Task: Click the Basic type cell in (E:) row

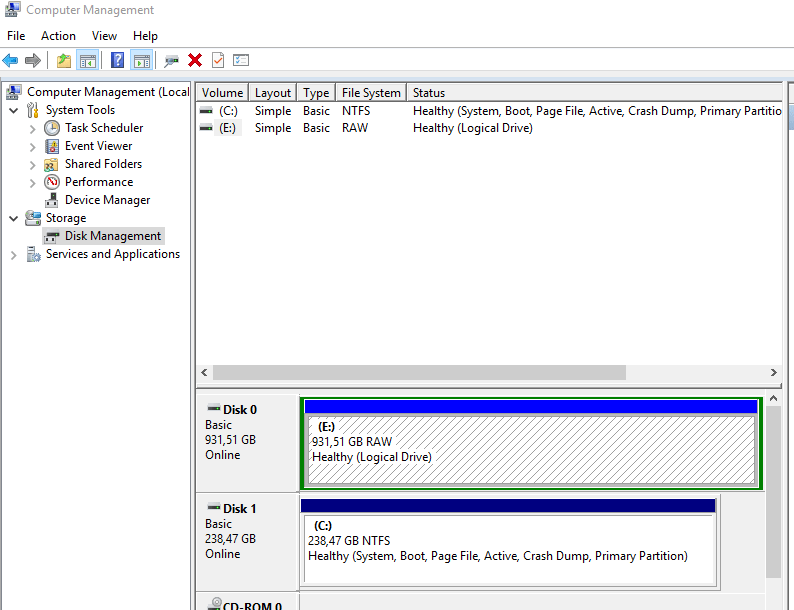Action: [x=316, y=128]
